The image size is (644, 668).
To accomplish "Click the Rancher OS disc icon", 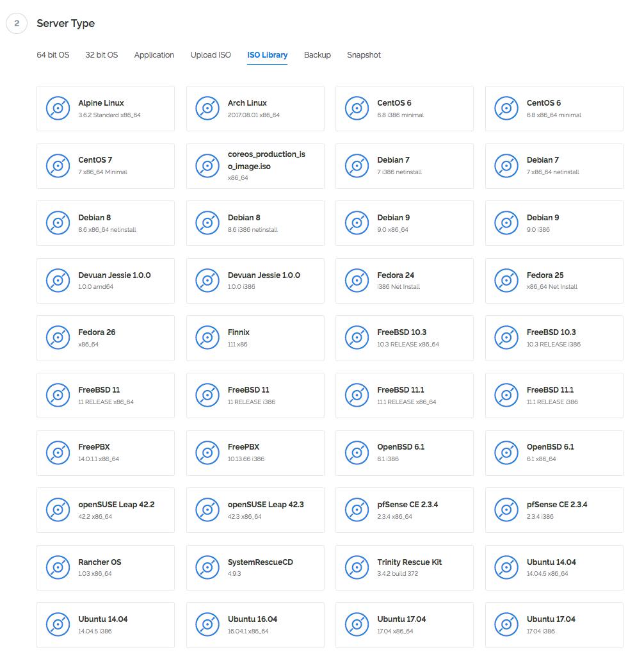I will tap(58, 567).
